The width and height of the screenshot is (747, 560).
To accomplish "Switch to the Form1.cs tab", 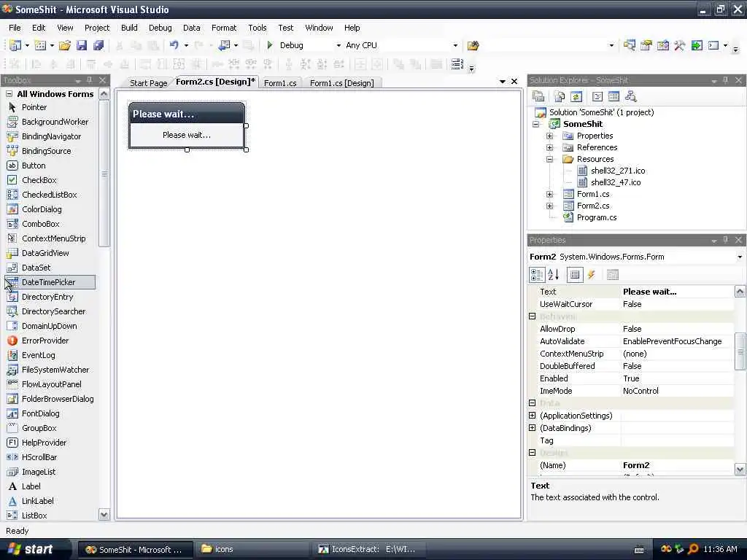I will click(280, 83).
